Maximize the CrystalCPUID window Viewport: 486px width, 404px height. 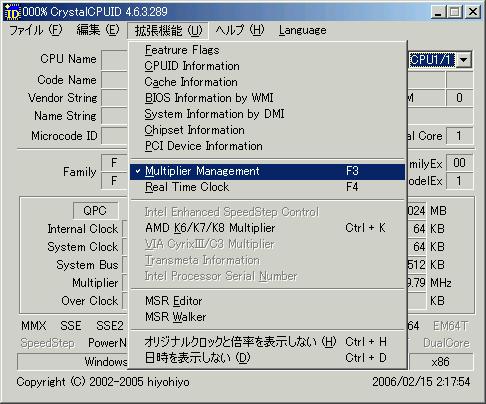[x=455, y=12]
